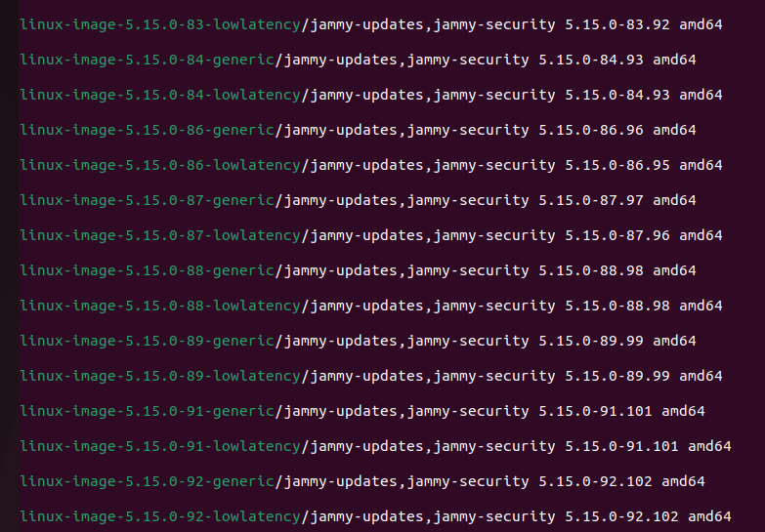Click jammy-updates,jammy-security on 86-lowlatency row

pos(433,165)
